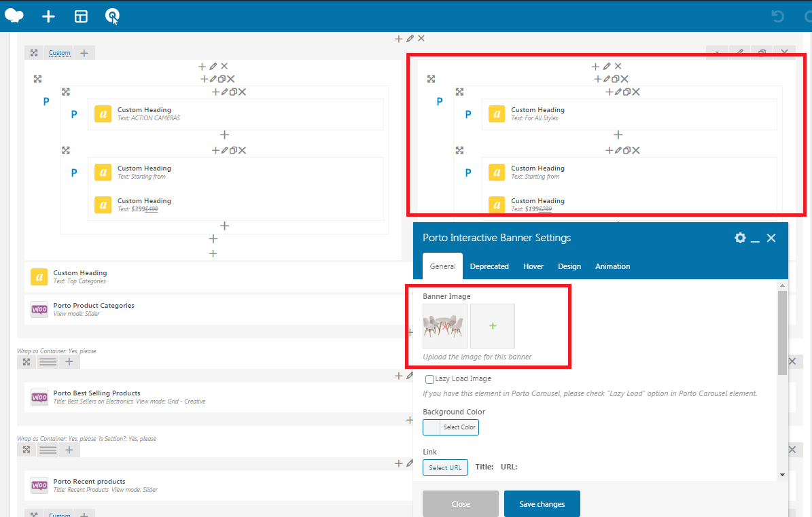Screen dimensions: 812x517
Task: Open the Design tab
Action: [569, 266]
